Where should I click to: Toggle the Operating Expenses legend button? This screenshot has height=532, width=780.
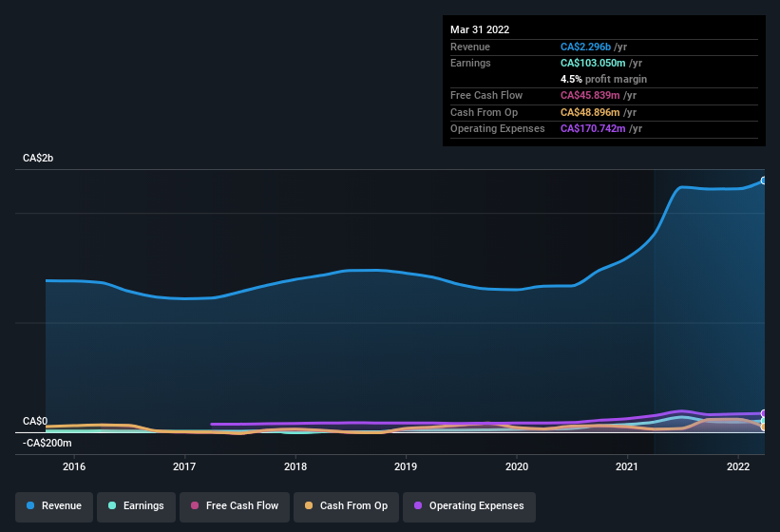[x=468, y=506]
